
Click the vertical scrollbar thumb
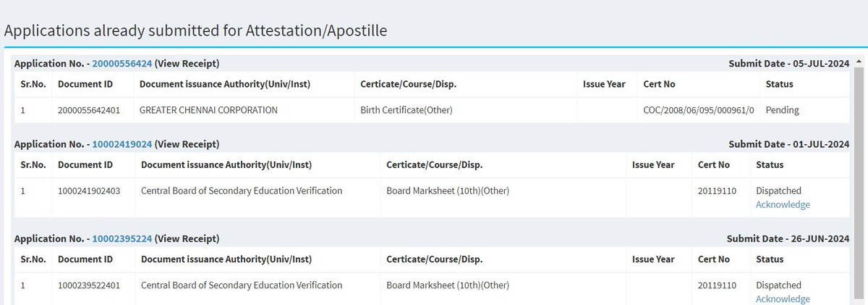point(859,181)
